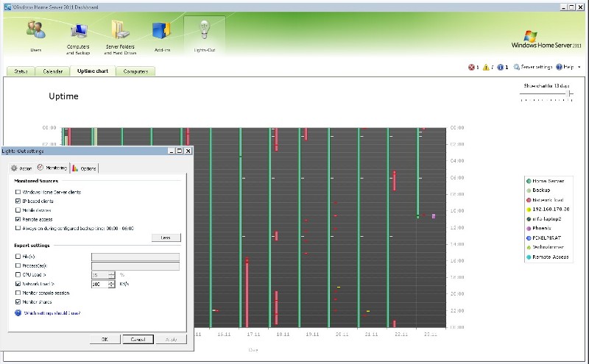Uncheck IP based clients

(x=18, y=201)
